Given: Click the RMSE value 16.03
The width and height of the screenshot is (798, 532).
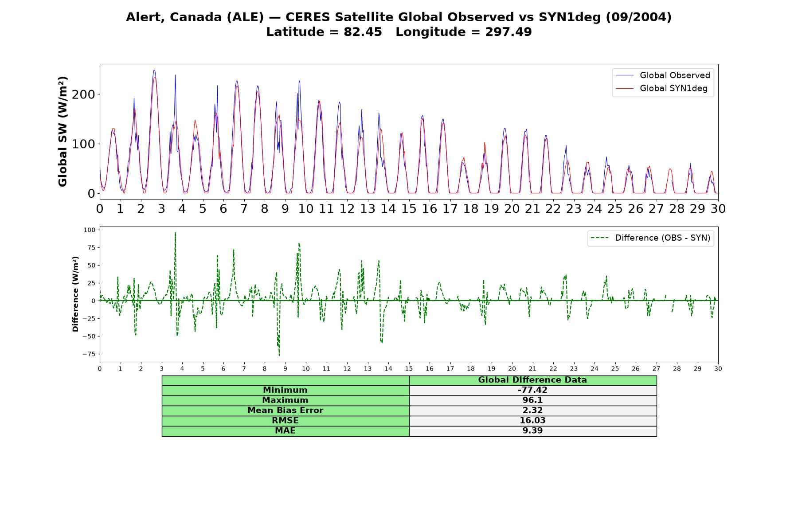Looking at the screenshot, I should click(533, 421).
